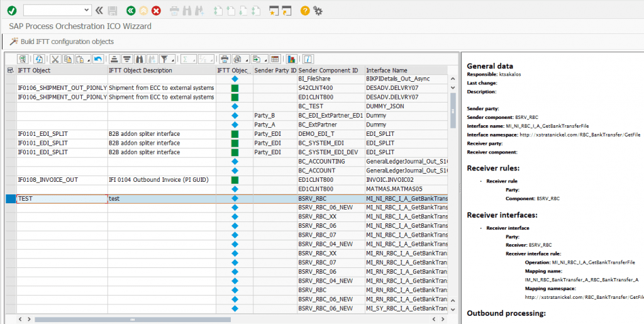Click the grid Undo icon
644x324 pixels.
tap(97, 59)
